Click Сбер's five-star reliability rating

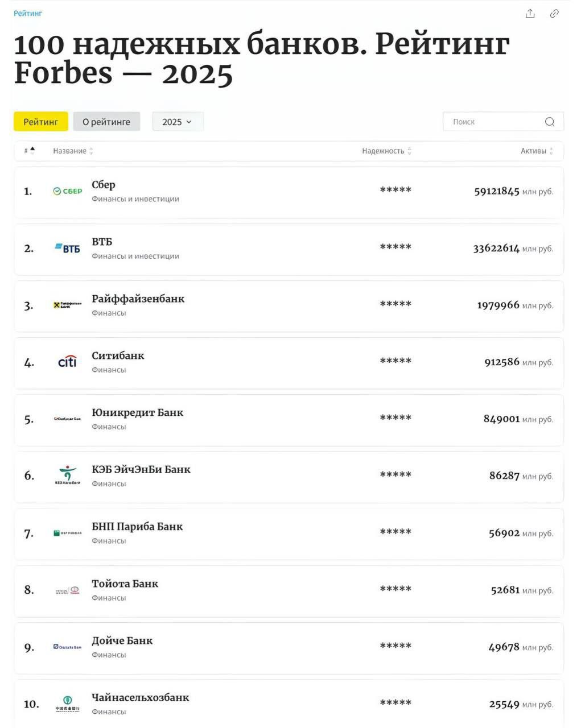(395, 190)
